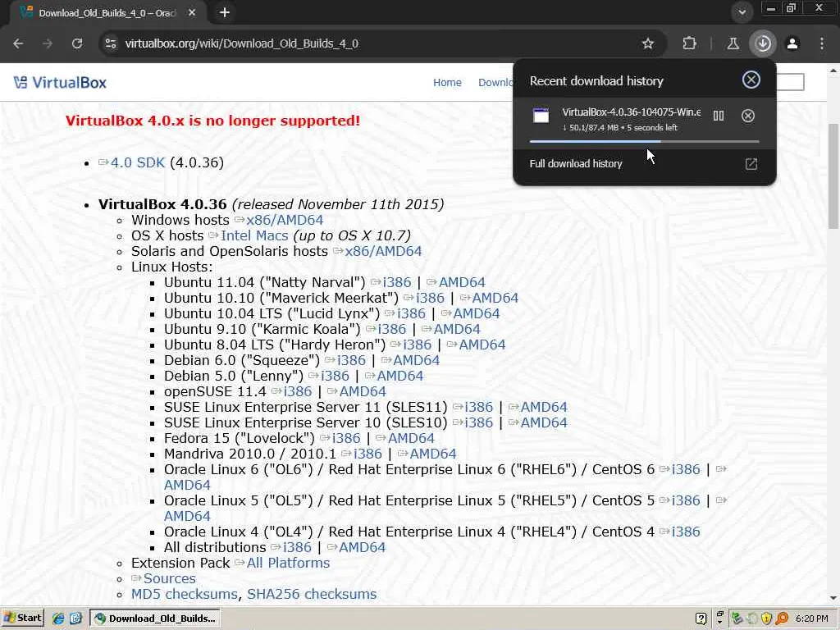Click the scrollbar down arrow
Screen dimensions: 840x630
coord(833,598)
